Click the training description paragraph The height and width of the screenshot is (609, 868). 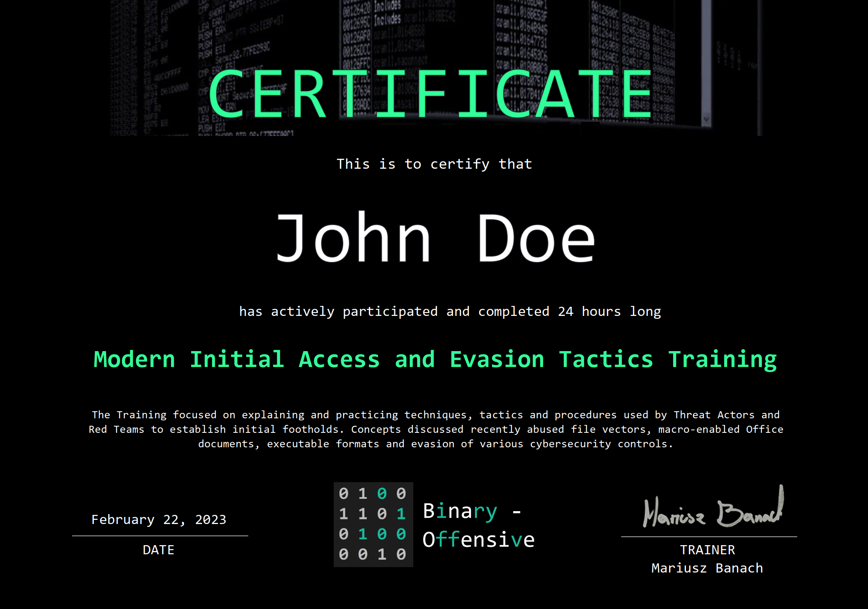tap(435, 429)
